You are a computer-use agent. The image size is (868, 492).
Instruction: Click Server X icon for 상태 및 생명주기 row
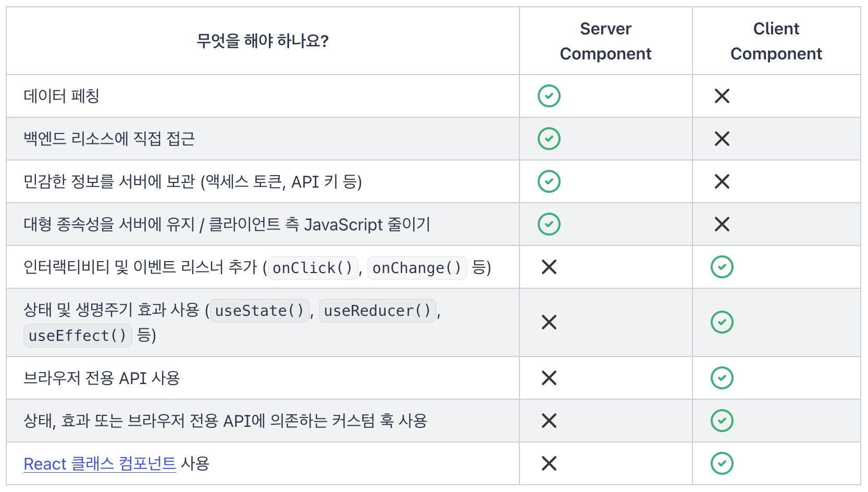549,322
